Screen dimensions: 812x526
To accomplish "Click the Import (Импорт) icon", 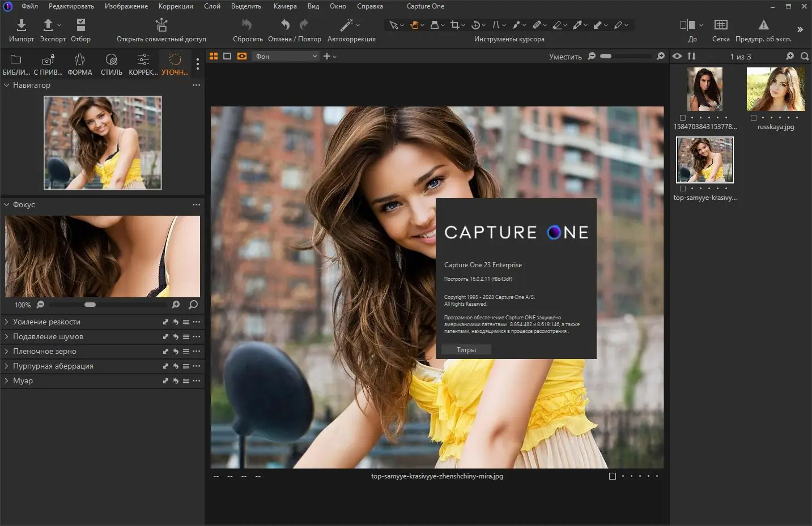I will [x=21, y=25].
